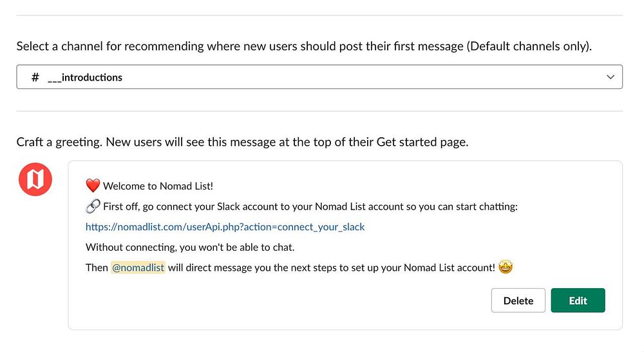Click the 'Welcome to Nomad List!' text
644x352 pixels.
pyautogui.click(x=158, y=186)
